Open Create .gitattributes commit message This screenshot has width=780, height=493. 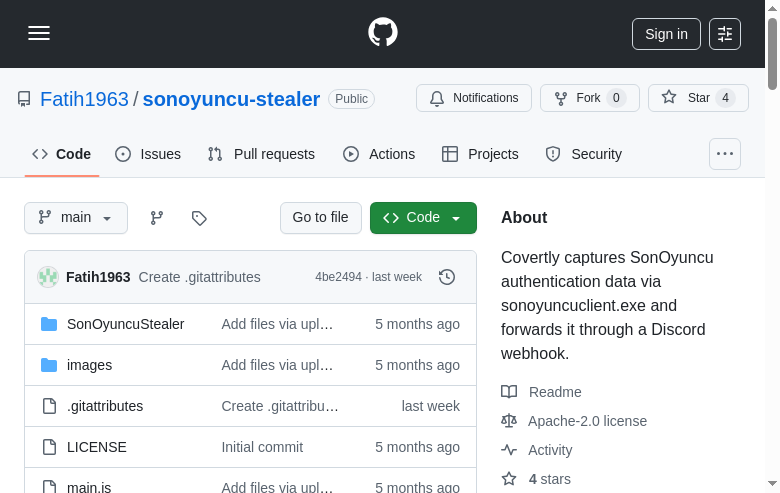coord(199,277)
